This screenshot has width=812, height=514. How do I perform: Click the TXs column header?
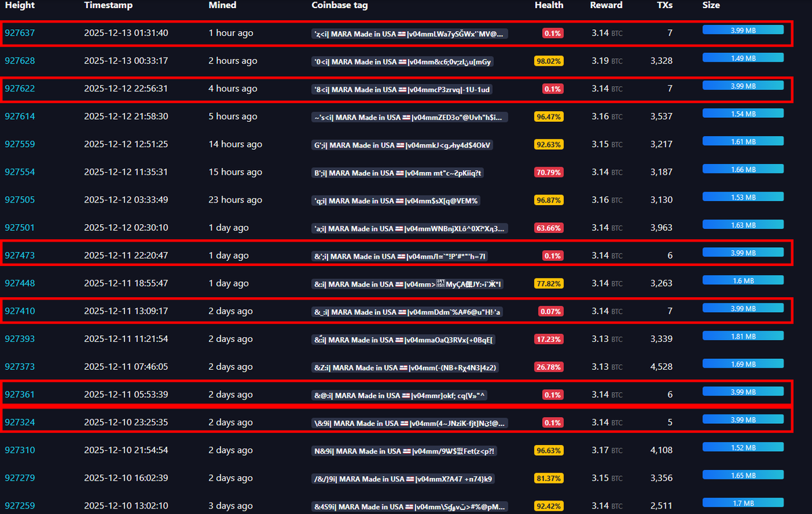(664, 5)
